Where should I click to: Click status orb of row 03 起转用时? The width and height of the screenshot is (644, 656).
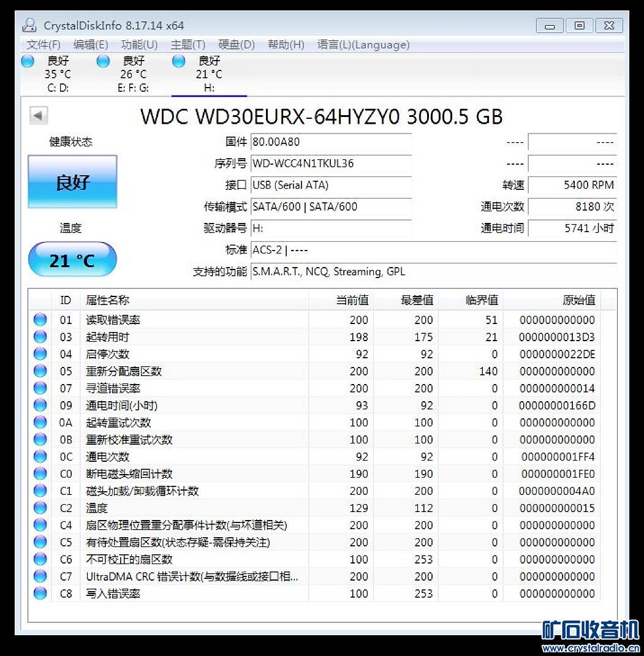pos(40,337)
